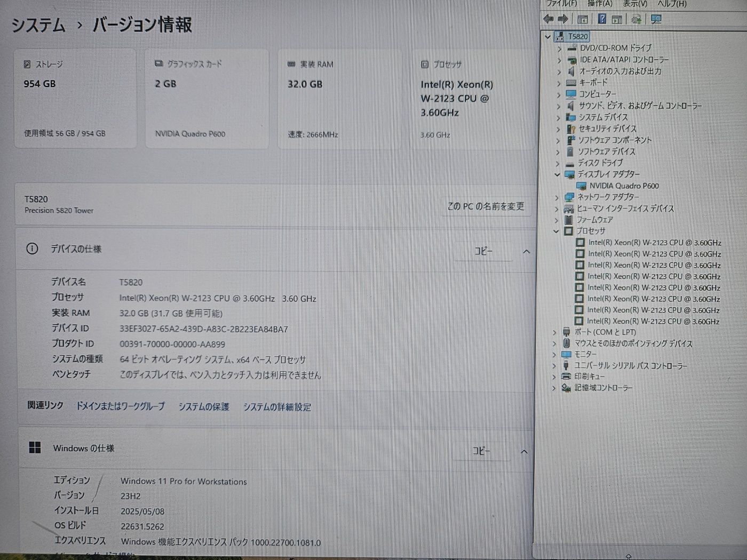This screenshot has width=747, height=560.
Task: Select the ソフトウェア コンポーネント category icon
Action: click(570, 140)
